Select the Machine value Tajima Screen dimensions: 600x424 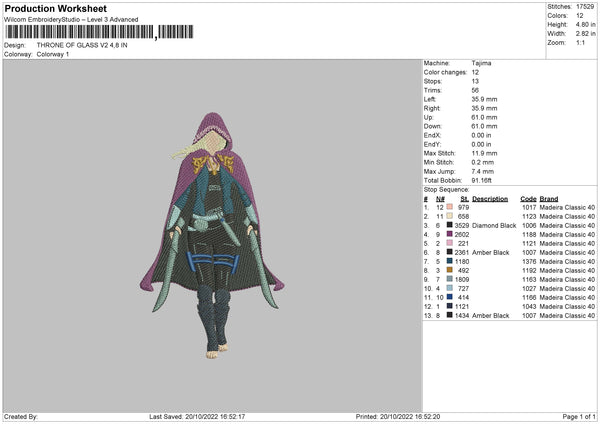(x=481, y=63)
